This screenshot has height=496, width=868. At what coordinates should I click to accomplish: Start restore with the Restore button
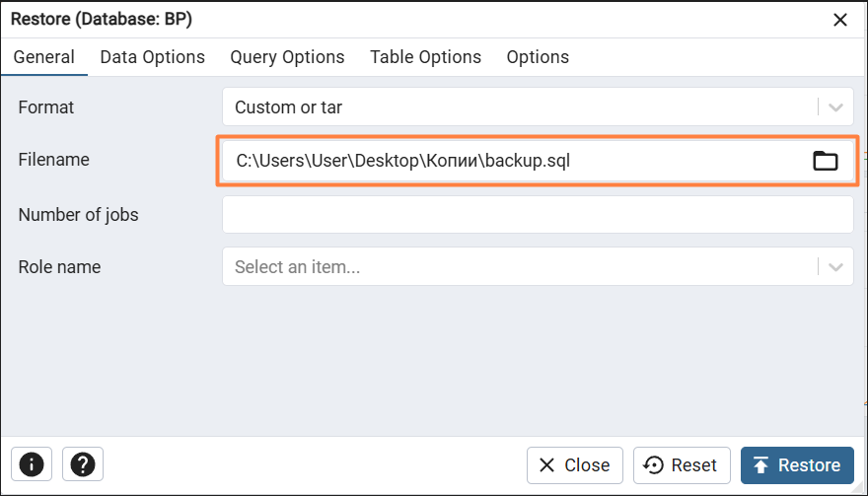[797, 465]
